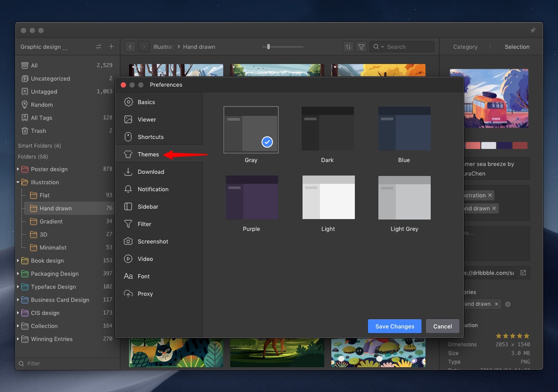
Task: Open Notification preferences bell icon
Action: [x=128, y=189]
